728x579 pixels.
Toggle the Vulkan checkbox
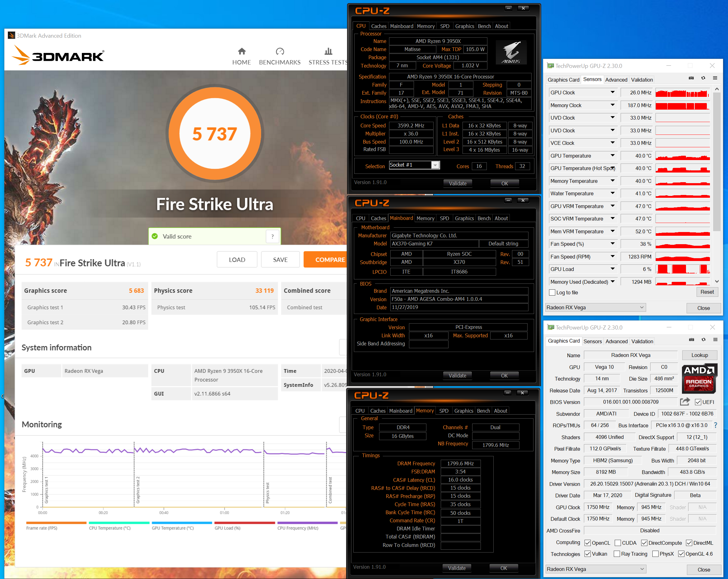pyautogui.click(x=588, y=554)
